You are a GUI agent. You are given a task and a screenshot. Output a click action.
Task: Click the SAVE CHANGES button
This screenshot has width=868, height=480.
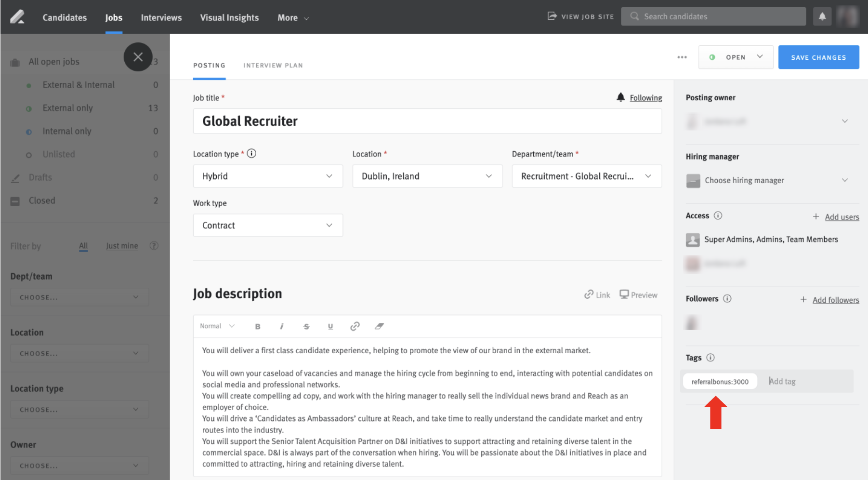[x=818, y=57]
